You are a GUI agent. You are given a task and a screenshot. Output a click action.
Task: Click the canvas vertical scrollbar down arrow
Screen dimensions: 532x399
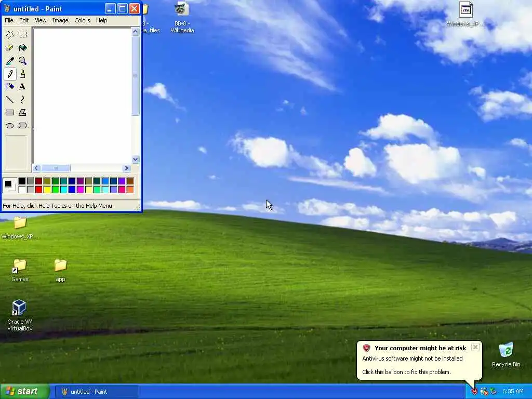[136, 159]
